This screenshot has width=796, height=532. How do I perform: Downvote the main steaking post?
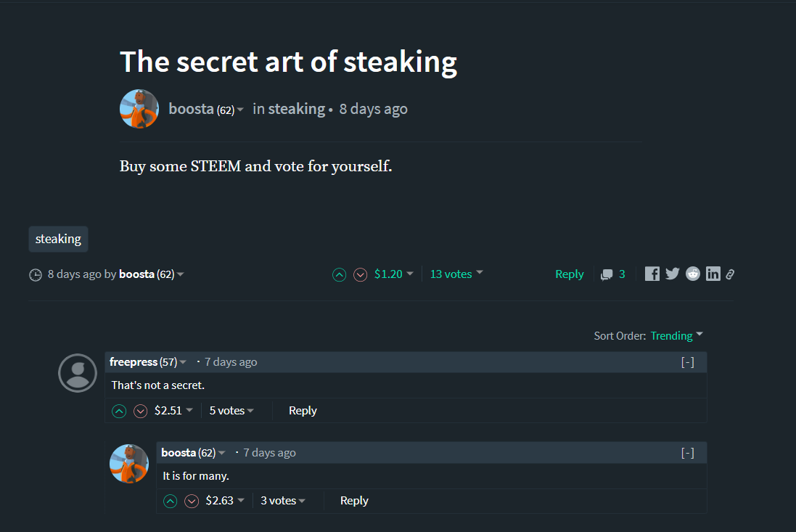click(x=361, y=274)
